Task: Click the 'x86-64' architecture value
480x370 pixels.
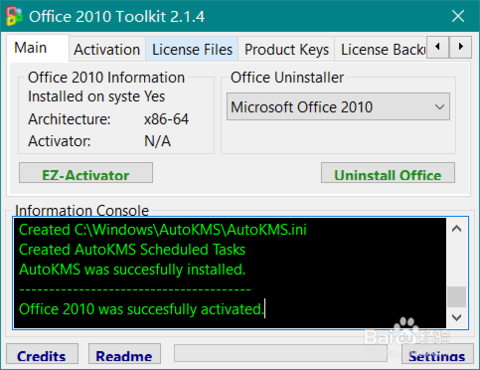Action: pos(166,119)
